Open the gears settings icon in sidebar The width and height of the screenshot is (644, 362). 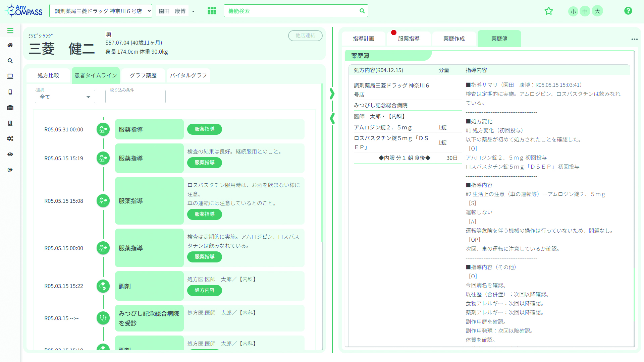10,139
